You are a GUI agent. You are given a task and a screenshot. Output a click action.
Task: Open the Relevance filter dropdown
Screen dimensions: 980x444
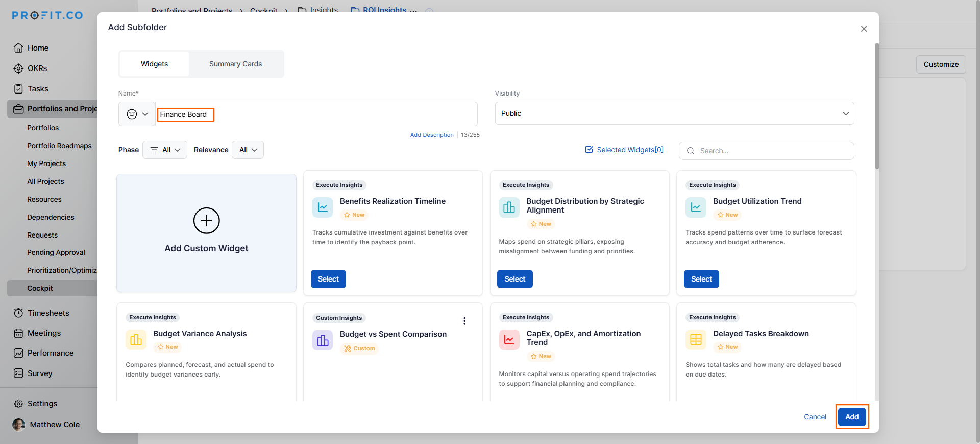pos(248,150)
